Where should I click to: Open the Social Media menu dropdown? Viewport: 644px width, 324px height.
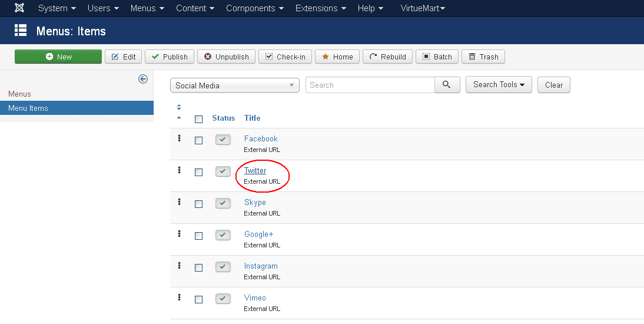tap(234, 85)
